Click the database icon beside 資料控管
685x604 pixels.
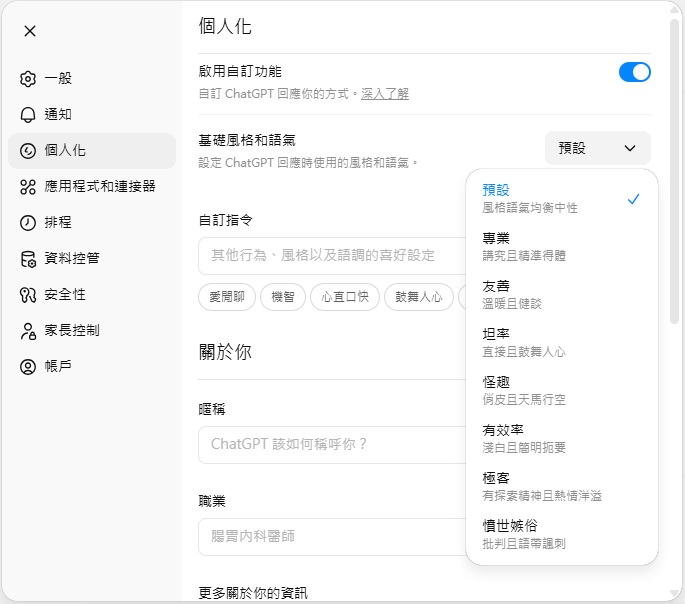[28, 258]
